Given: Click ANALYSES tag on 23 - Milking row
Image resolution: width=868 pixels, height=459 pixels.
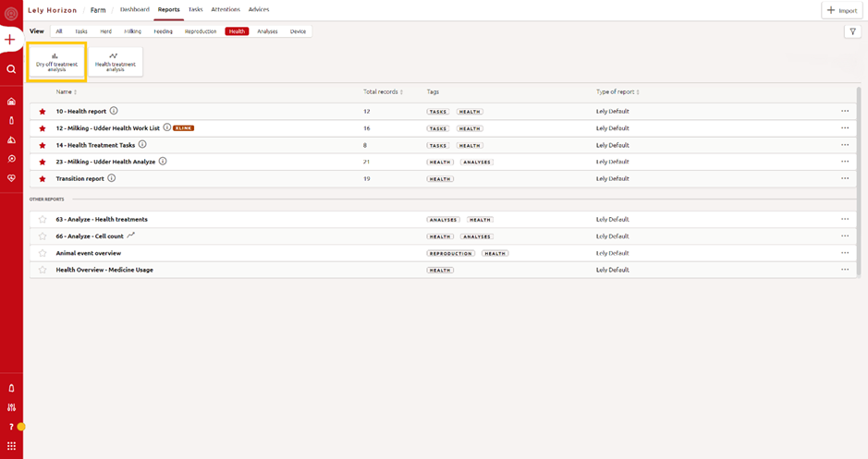Looking at the screenshot, I should tap(477, 162).
